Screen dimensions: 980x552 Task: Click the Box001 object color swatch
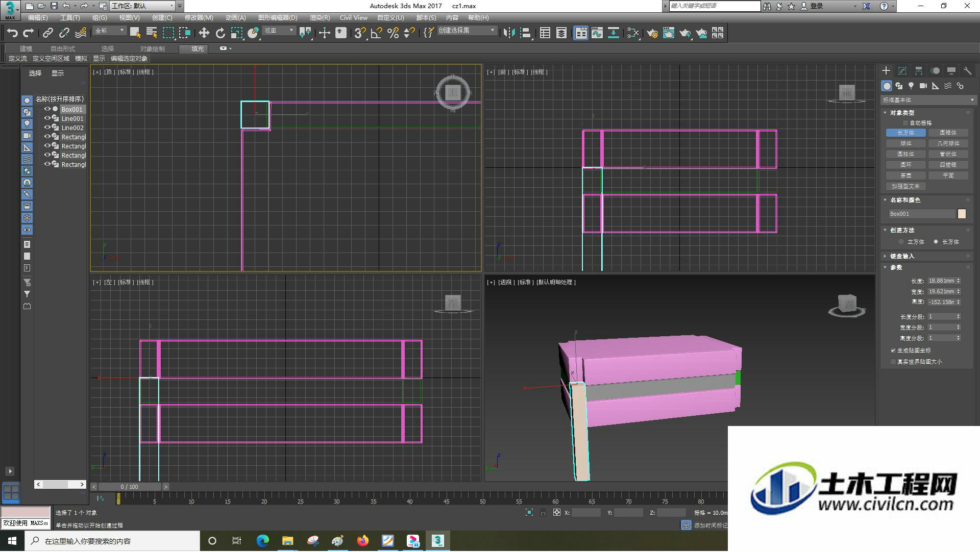pos(962,214)
